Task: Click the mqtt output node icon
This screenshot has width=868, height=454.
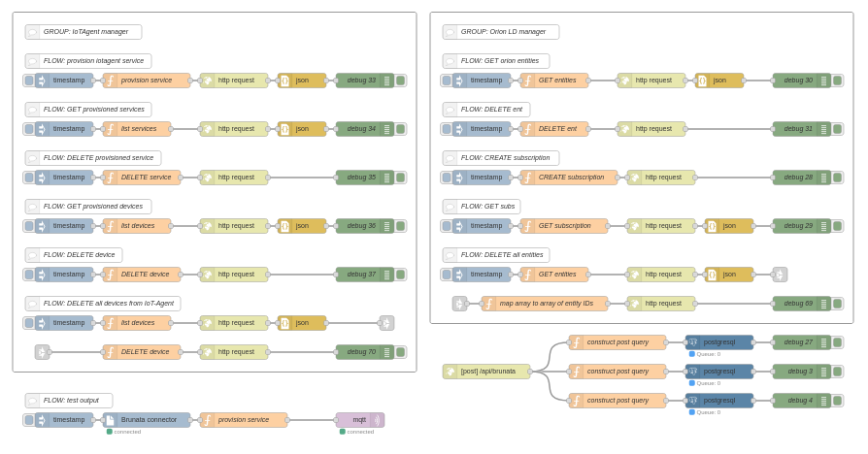Action: coord(377,420)
